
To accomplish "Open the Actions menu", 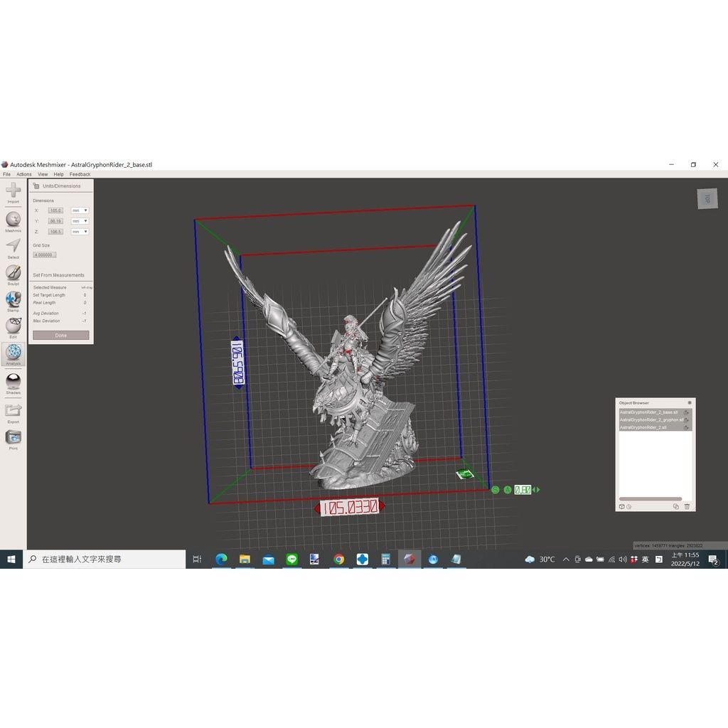I will (24, 174).
